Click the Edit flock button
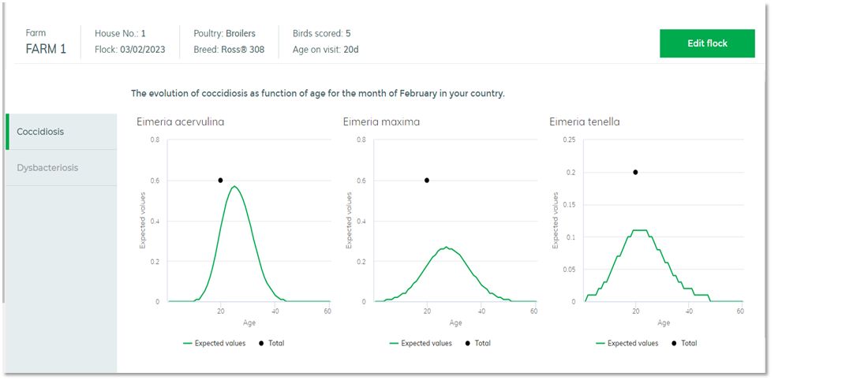This screenshot has width=868, height=380. click(x=707, y=43)
